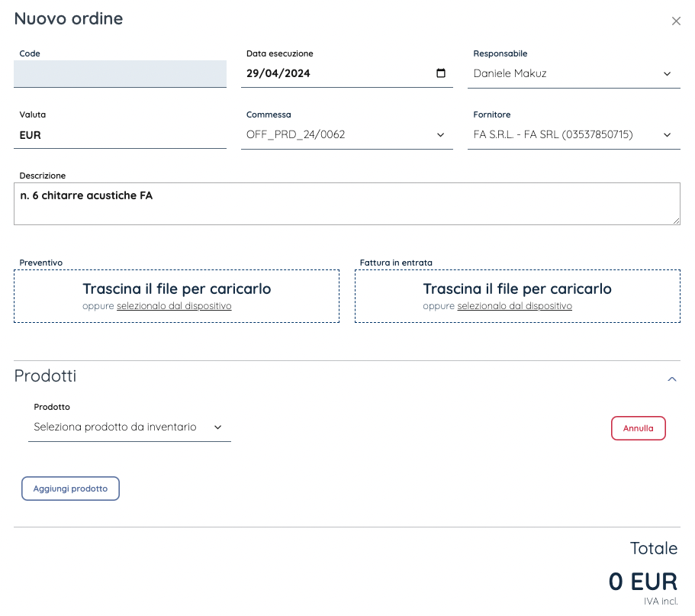Collapse the Prodotti section chevron
The height and width of the screenshot is (616, 695).
coord(672,379)
